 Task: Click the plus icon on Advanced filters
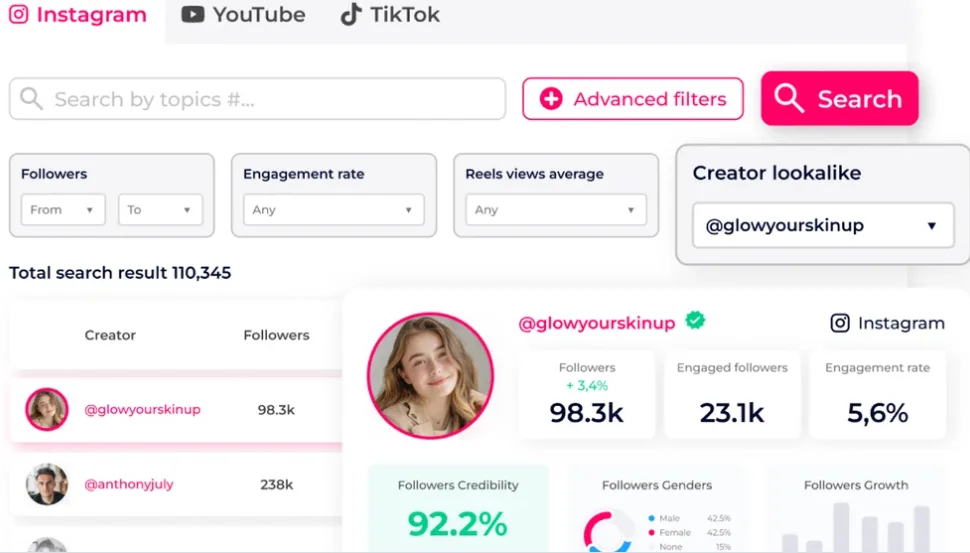(x=551, y=98)
